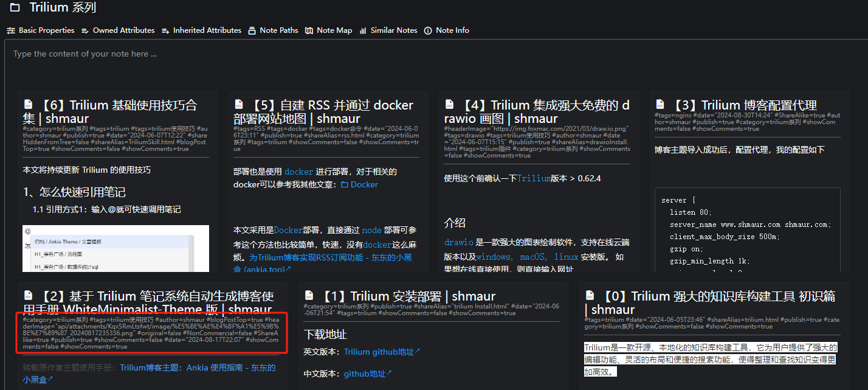Open the 中文版本 github地址 link

tap(368, 374)
